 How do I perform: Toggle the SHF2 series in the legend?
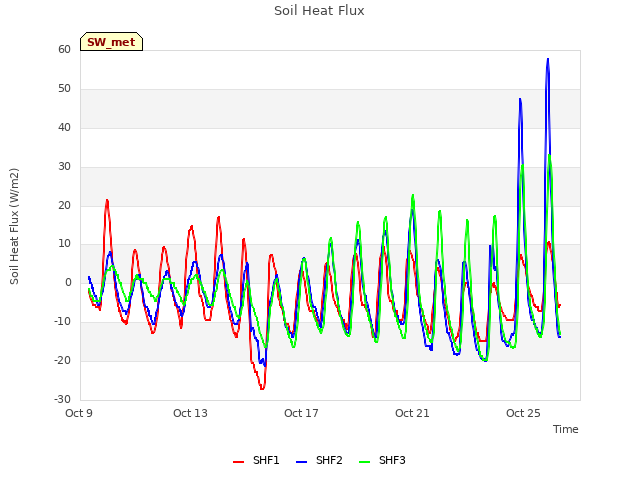coord(319,460)
